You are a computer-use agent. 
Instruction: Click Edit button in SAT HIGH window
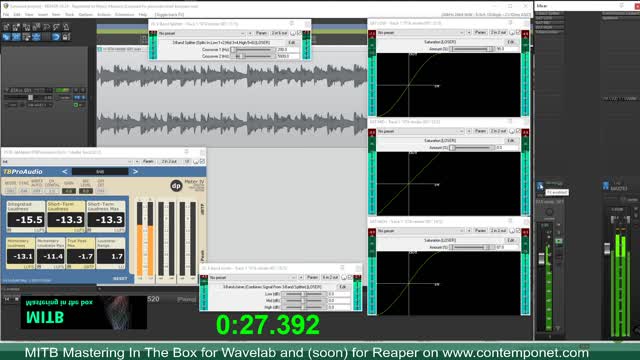[511, 240]
